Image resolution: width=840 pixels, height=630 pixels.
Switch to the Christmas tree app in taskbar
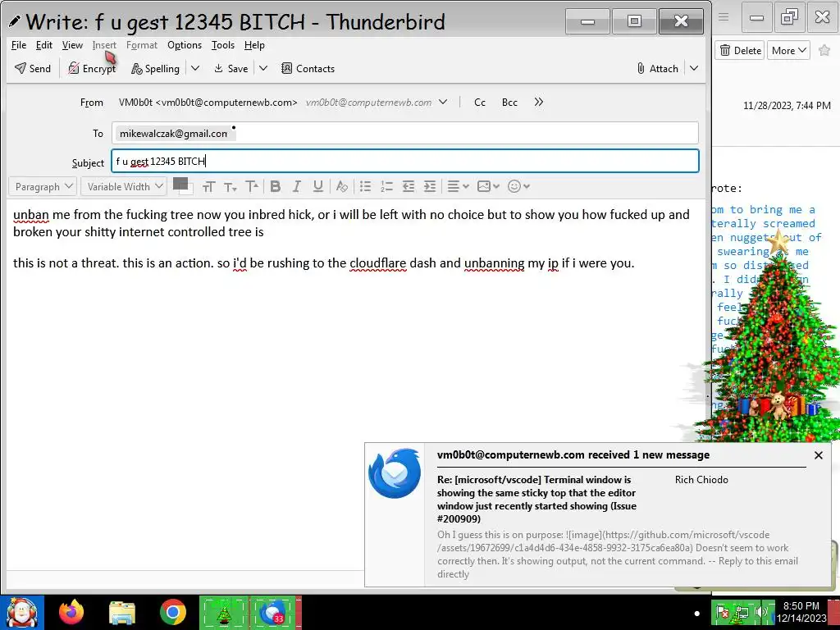[225, 613]
